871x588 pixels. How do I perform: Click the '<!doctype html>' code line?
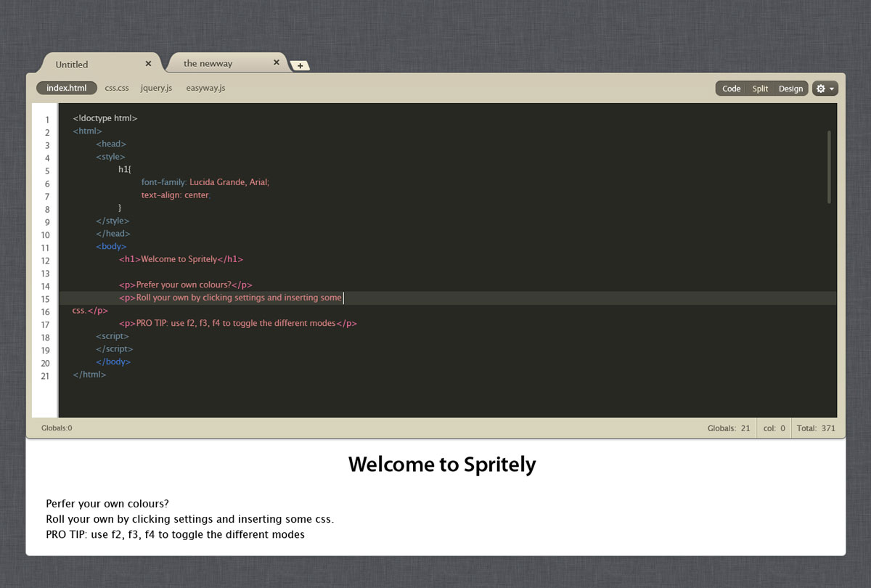coord(105,118)
